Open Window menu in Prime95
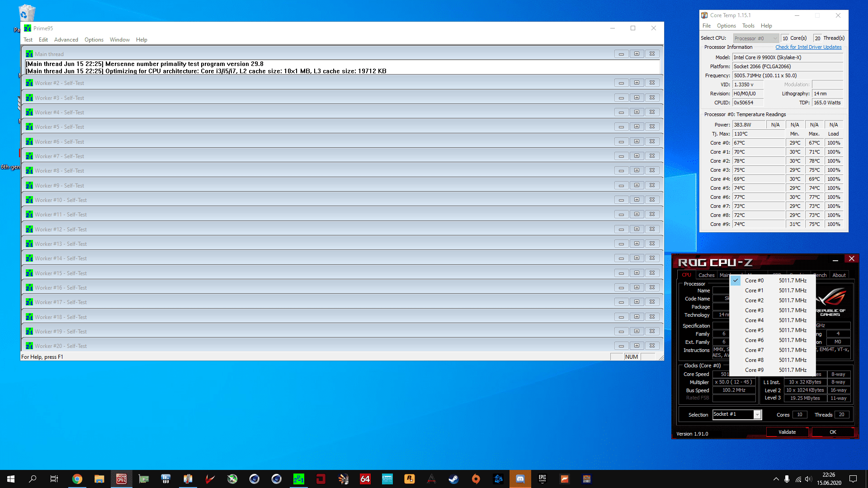The width and height of the screenshot is (868, 488). 120,40
